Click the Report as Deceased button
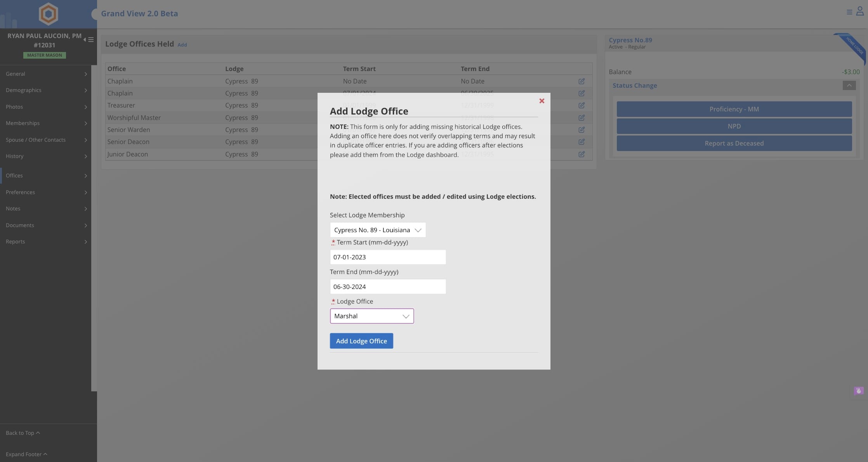This screenshot has height=462, width=868. pos(734,143)
